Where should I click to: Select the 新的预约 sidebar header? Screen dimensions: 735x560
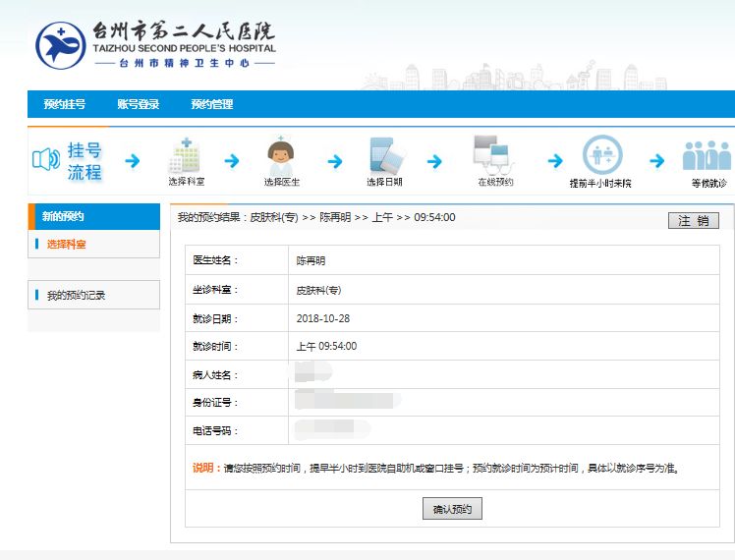[x=93, y=216]
